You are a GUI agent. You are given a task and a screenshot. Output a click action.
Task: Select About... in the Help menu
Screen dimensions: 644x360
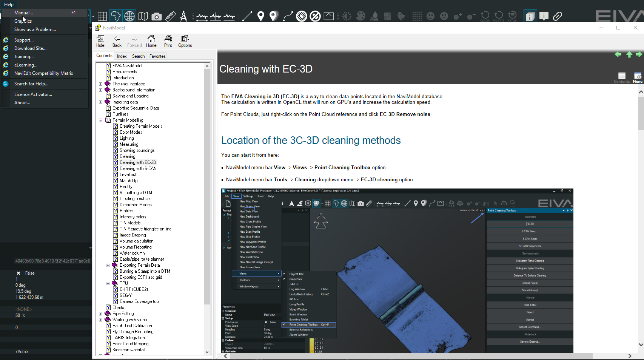tap(45, 103)
